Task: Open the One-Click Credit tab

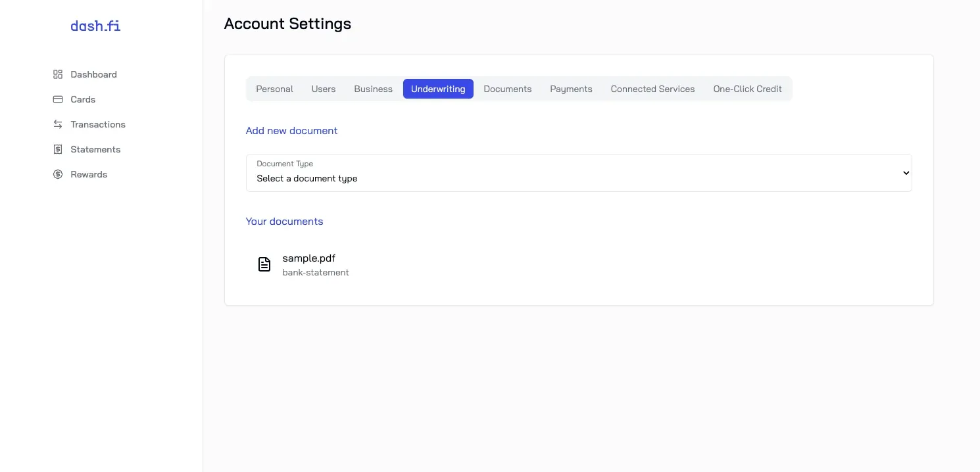Action: pos(748,89)
